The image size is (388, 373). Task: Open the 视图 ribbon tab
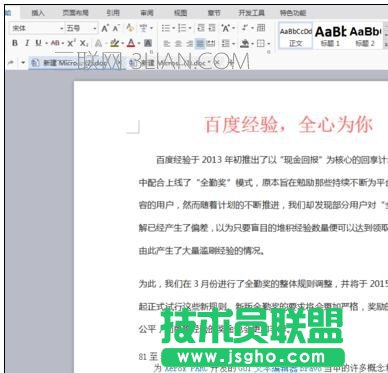(181, 13)
